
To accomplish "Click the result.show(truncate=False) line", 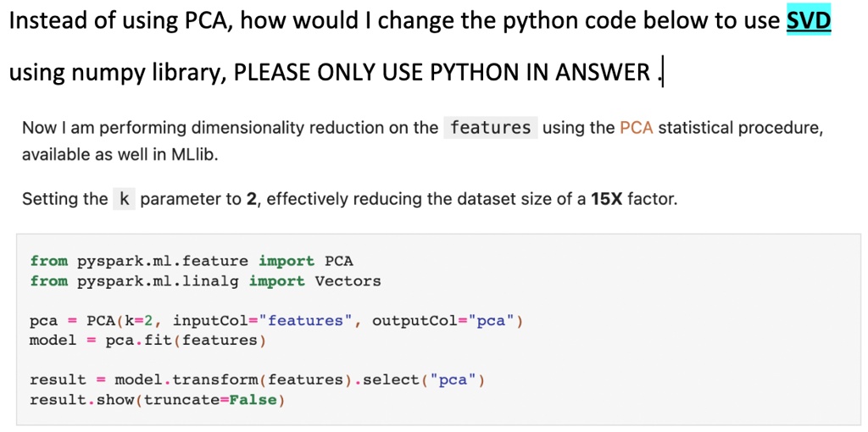I will click(157, 400).
